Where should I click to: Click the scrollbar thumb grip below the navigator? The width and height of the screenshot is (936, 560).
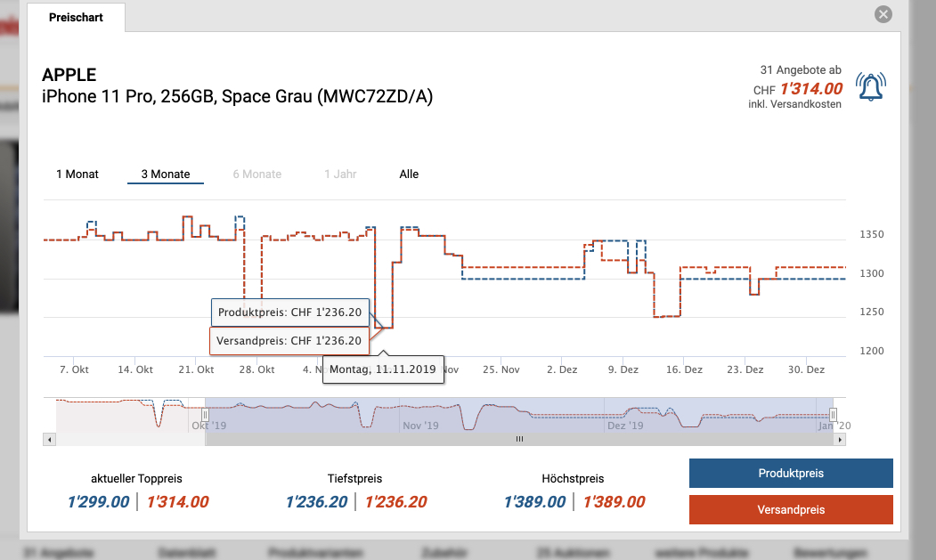tap(519, 439)
